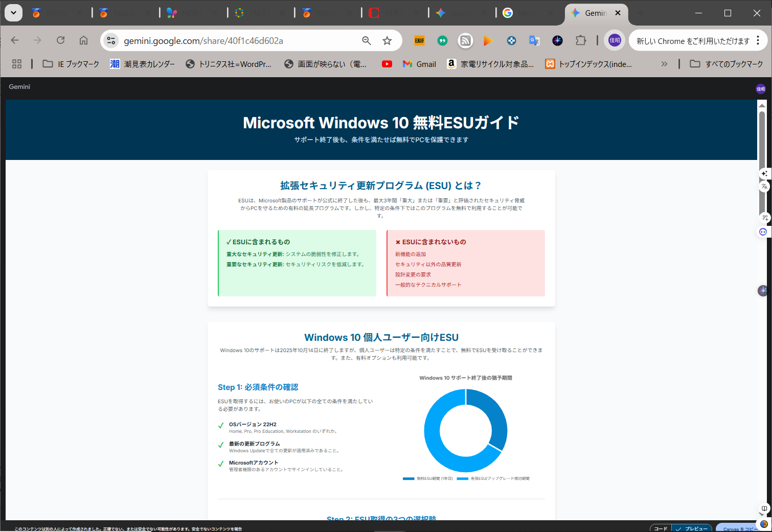Open a new tab with plus button
Image resolution: width=772 pixels, height=532 pixels.
click(641, 13)
